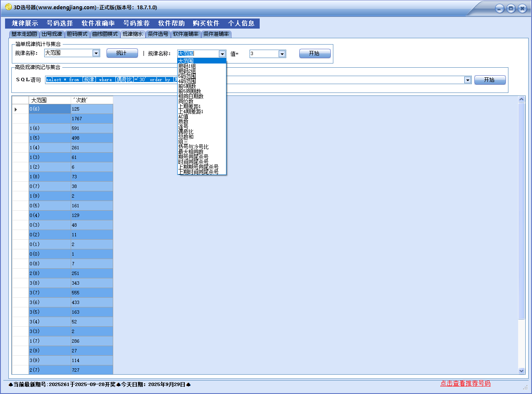
Task: Expand the 值= dropdown showing 3
Action: (282, 54)
